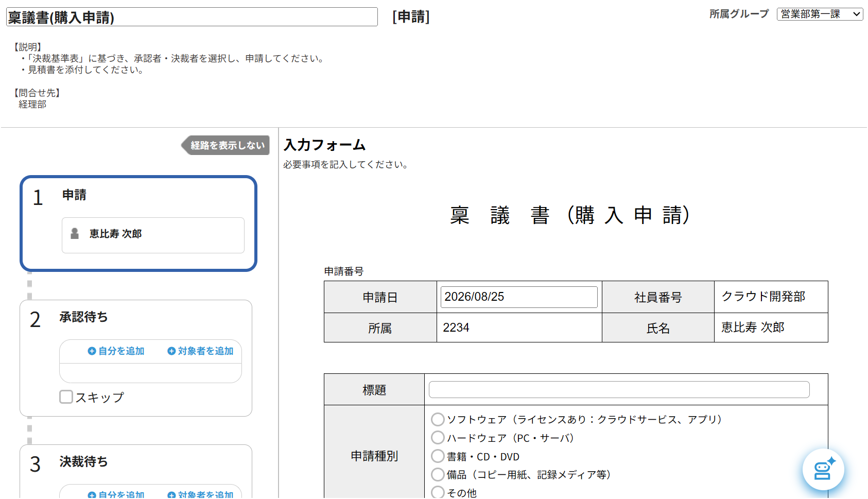Click the 氏名 header cell
Viewport: 868px width, 499px height.
click(658, 328)
